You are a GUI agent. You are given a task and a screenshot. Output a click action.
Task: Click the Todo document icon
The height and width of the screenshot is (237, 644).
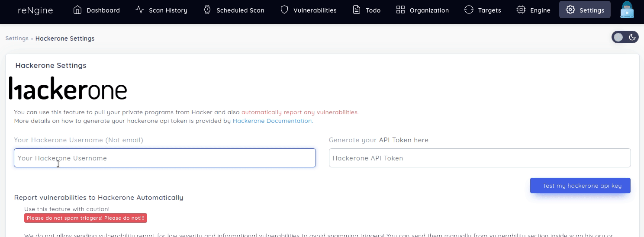click(357, 10)
